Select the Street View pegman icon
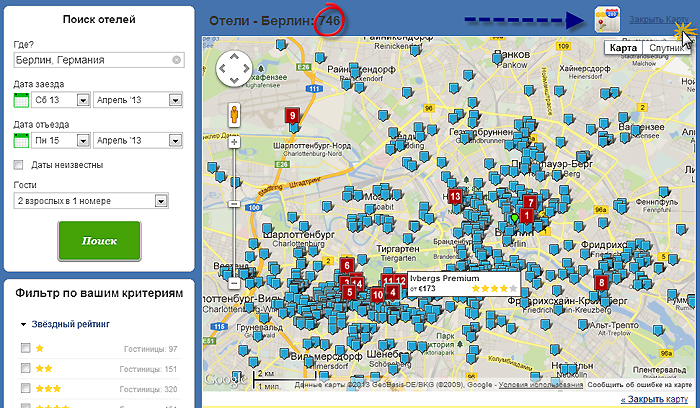700x408 pixels. pyautogui.click(x=233, y=114)
